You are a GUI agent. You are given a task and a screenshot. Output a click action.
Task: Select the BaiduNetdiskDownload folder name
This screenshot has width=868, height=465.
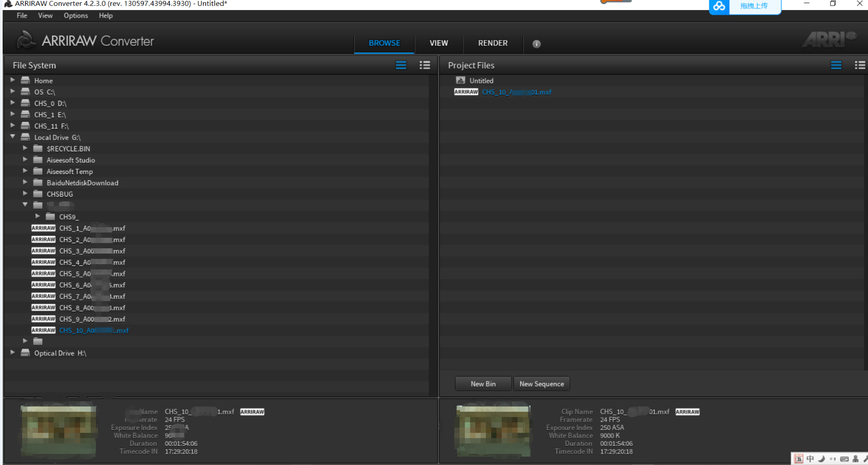[82, 183]
